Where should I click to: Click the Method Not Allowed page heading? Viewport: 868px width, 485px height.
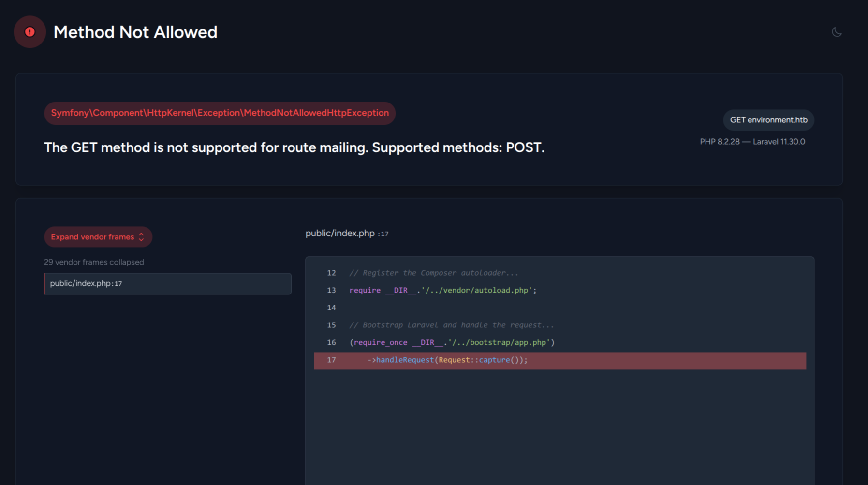click(135, 32)
